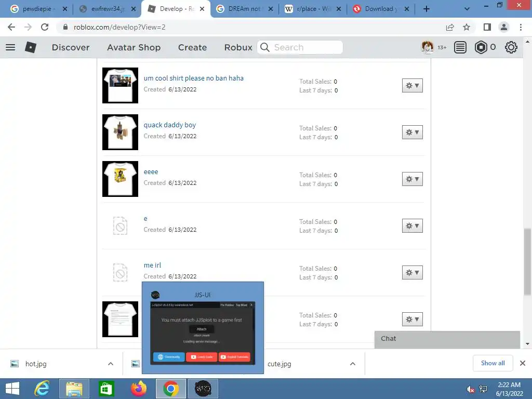Toggle the Chrome side panel icon
Viewport: 532px width, 399px height.
[487, 27]
